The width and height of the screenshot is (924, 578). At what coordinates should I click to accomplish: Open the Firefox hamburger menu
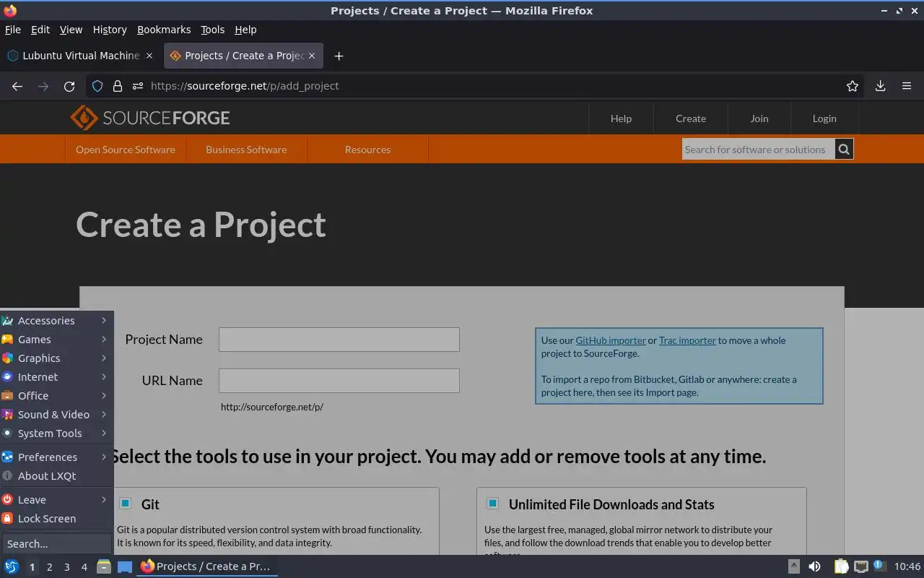pos(907,86)
